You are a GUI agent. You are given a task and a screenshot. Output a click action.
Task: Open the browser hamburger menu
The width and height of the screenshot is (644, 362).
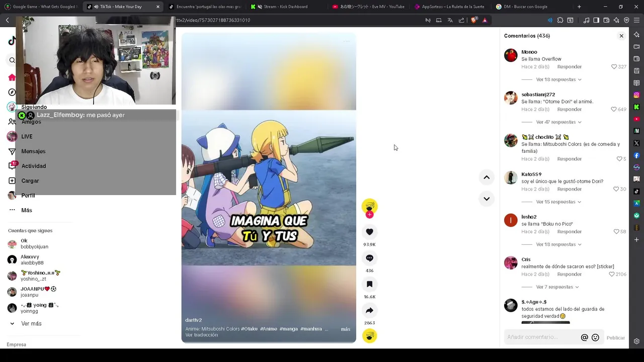click(636, 20)
